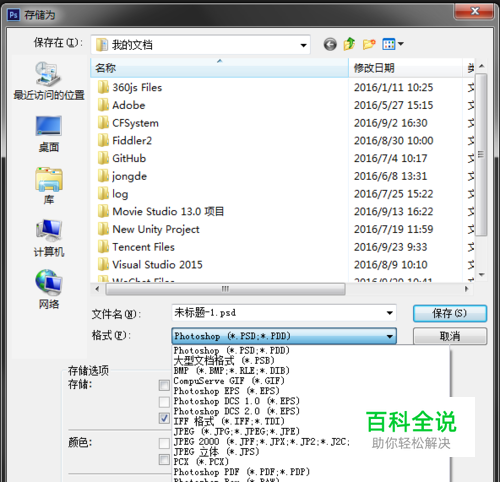Uncheck the checked 存储 option checkbox
This screenshot has width=500, height=482.
pyautogui.click(x=164, y=418)
